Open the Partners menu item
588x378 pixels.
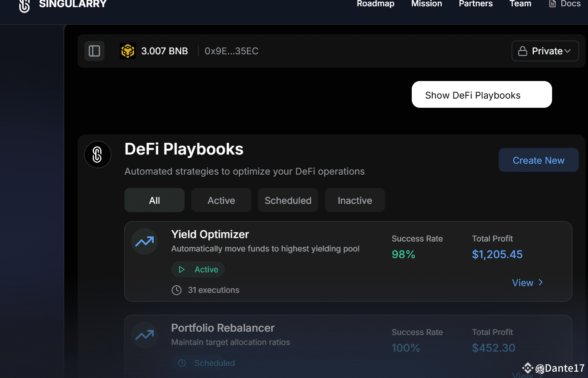[476, 4]
